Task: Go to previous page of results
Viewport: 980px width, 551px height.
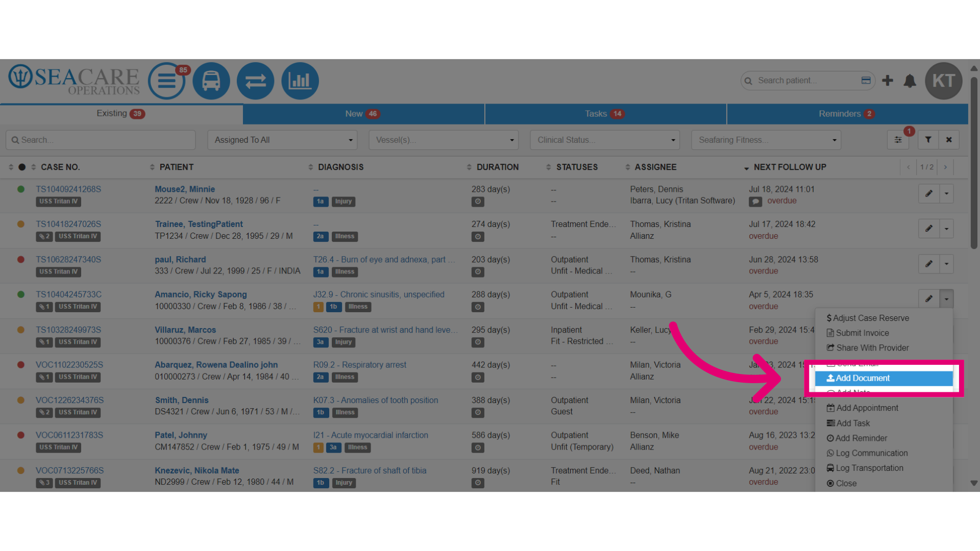Action: pos(909,167)
